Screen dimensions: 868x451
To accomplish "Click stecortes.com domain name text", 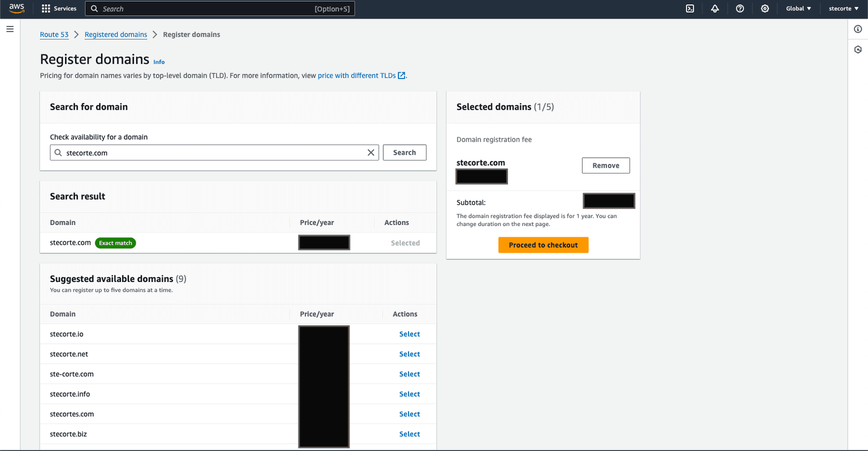I will point(72,414).
